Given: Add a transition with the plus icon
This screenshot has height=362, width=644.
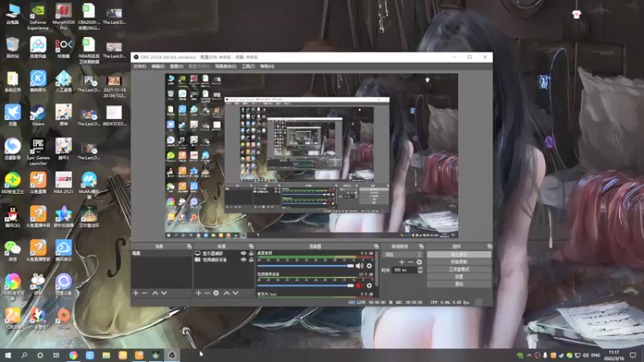Looking at the screenshot, I should (x=402, y=262).
